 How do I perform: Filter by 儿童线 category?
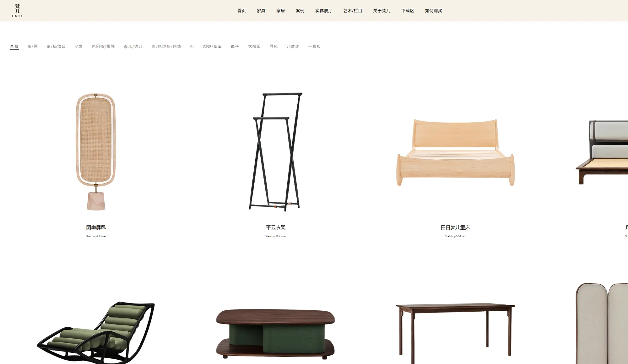coord(293,46)
